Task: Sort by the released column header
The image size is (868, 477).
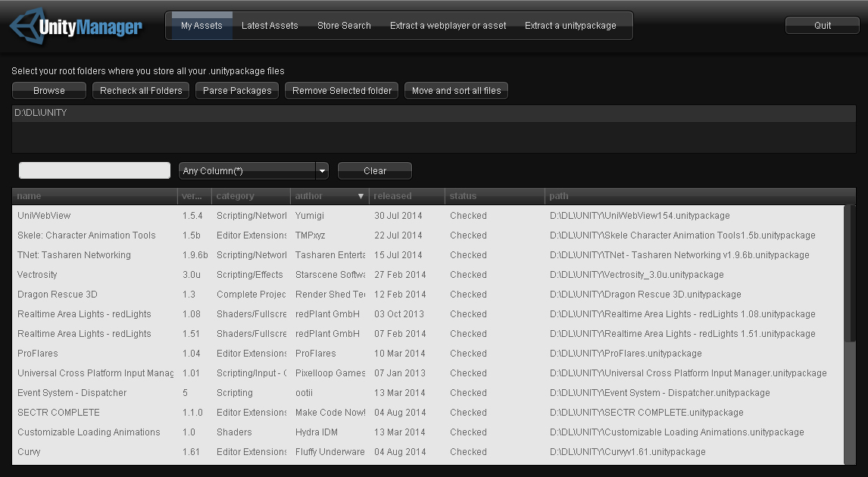Action: tap(407, 196)
